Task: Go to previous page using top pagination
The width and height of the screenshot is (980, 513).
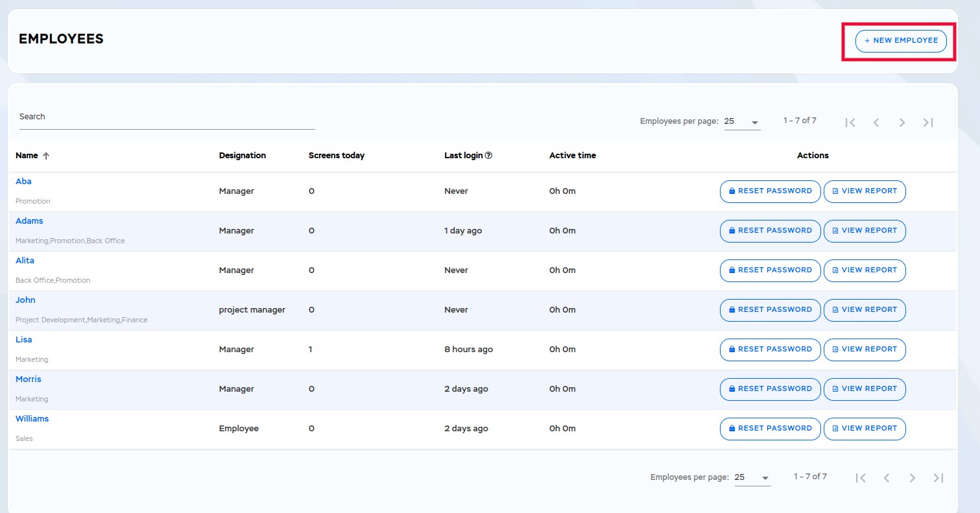Action: click(876, 123)
